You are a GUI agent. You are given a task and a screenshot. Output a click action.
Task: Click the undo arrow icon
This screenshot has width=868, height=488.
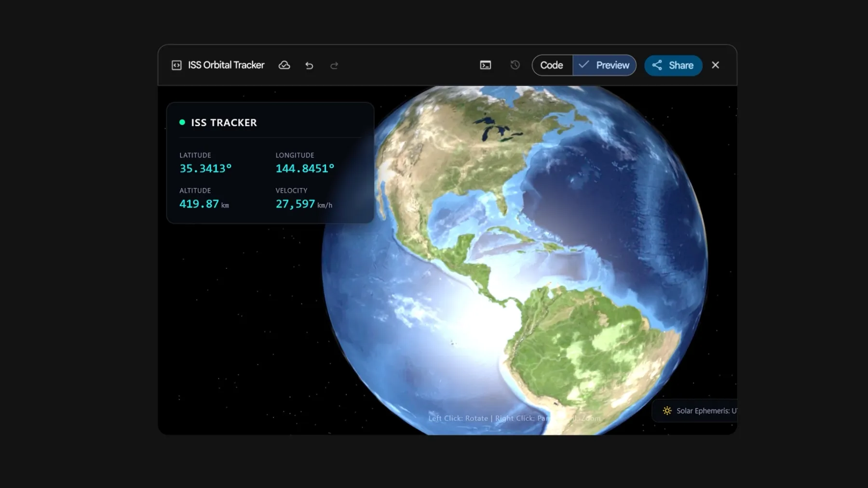pos(309,65)
